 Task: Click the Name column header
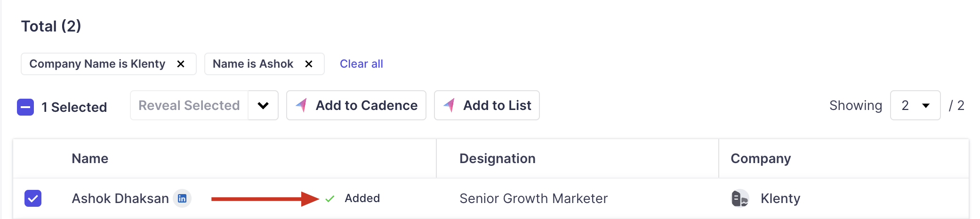(x=90, y=158)
